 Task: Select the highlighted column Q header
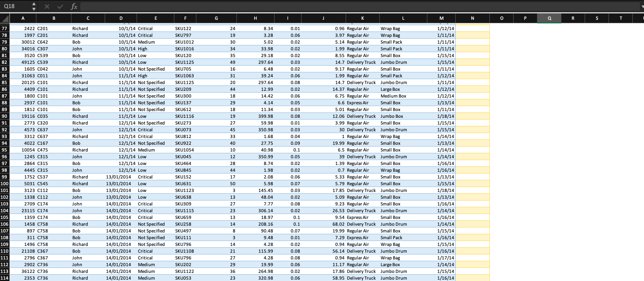(548, 18)
